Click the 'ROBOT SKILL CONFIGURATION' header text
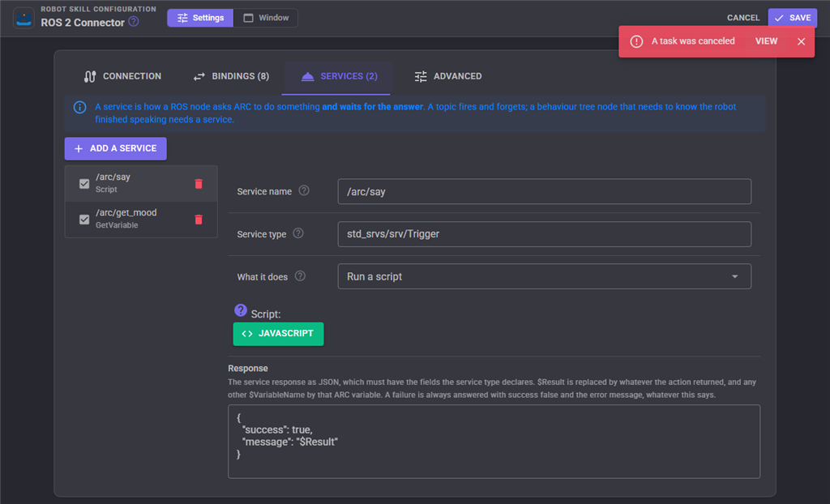The image size is (830, 504). pos(98,9)
